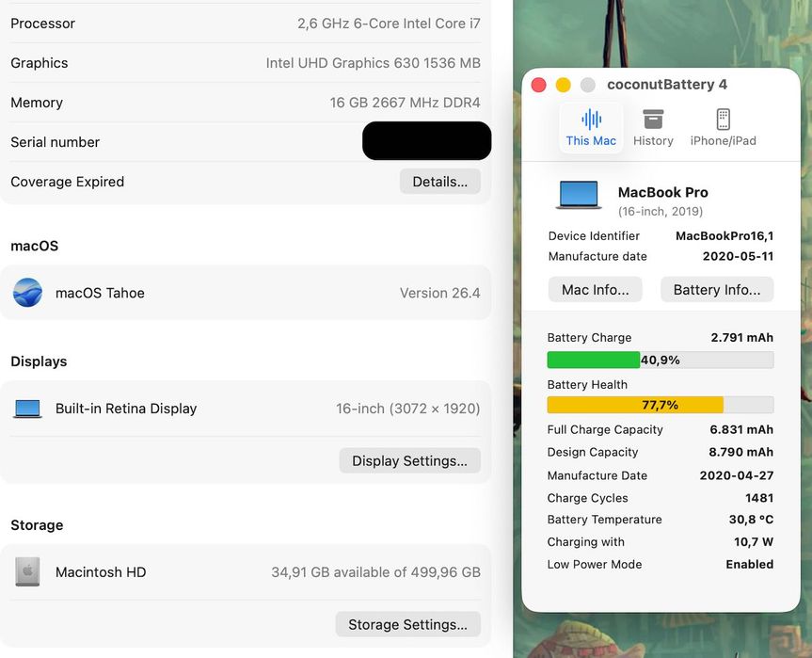Click the (16-inch, 2019) model subtitle
Image resolution: width=812 pixels, height=658 pixels.
tap(661, 212)
